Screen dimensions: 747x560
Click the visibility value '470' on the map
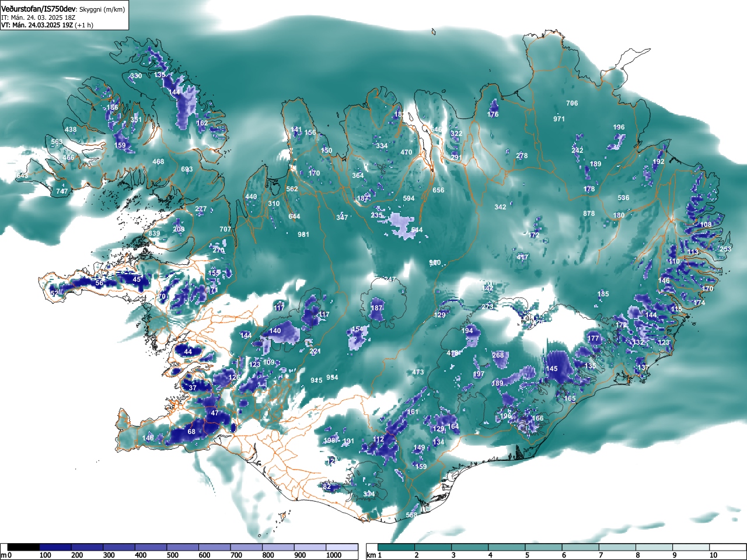click(406, 153)
